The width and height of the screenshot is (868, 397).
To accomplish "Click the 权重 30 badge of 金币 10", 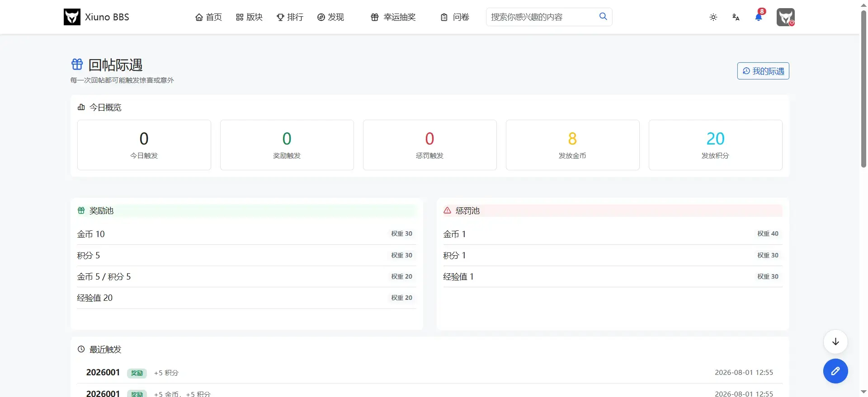I will (x=402, y=234).
